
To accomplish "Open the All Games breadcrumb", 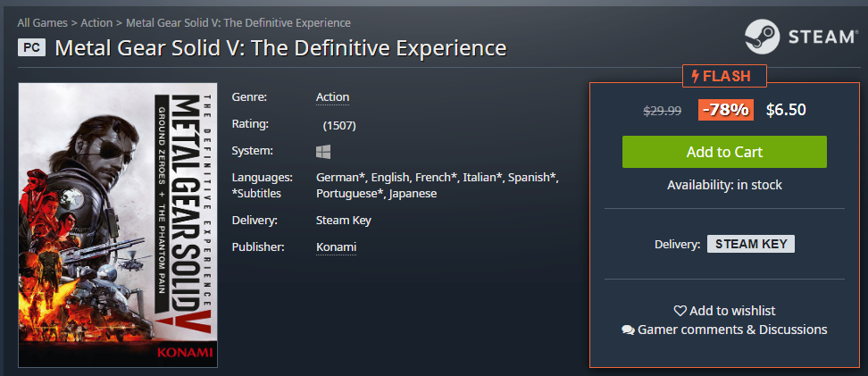I will (42, 22).
